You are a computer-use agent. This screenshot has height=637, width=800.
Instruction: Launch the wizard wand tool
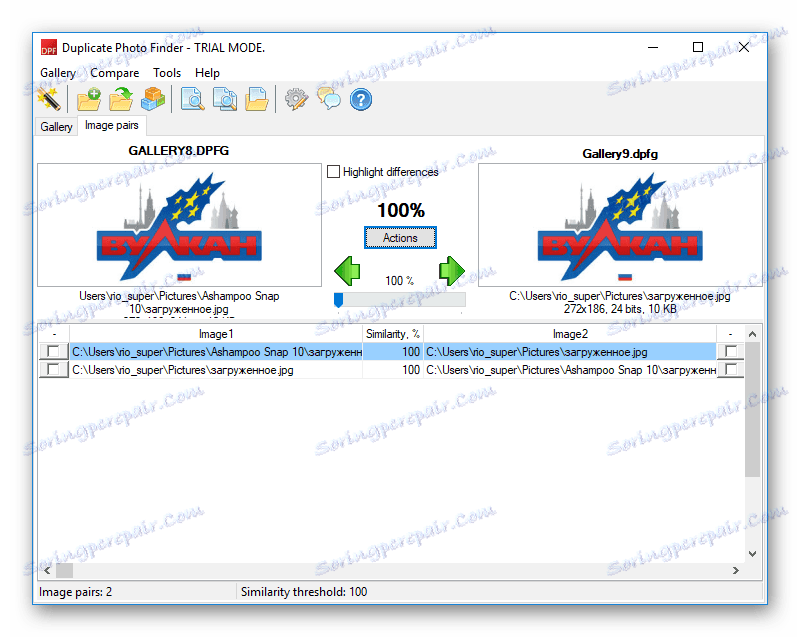[x=49, y=99]
